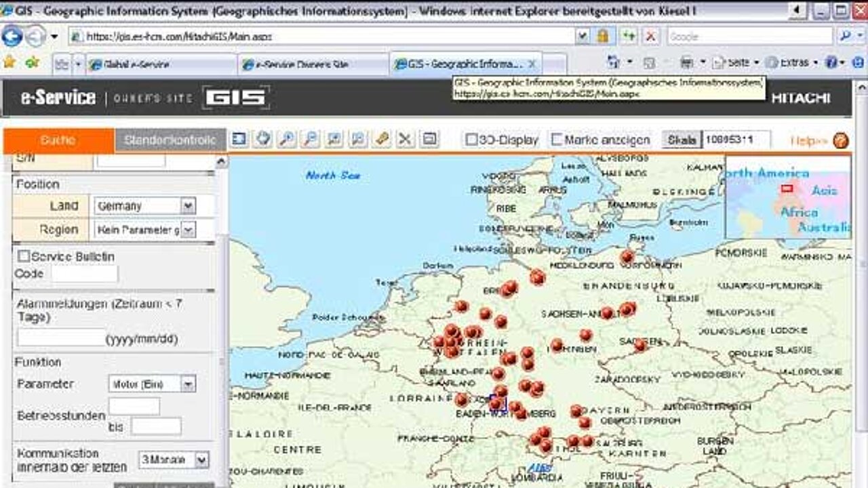Click the full extent map icon
The image size is (868, 488).
pyautogui.click(x=239, y=140)
